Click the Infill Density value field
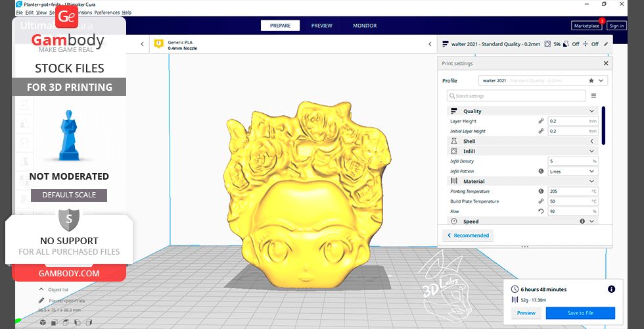The height and width of the screenshot is (329, 644). [x=573, y=161]
